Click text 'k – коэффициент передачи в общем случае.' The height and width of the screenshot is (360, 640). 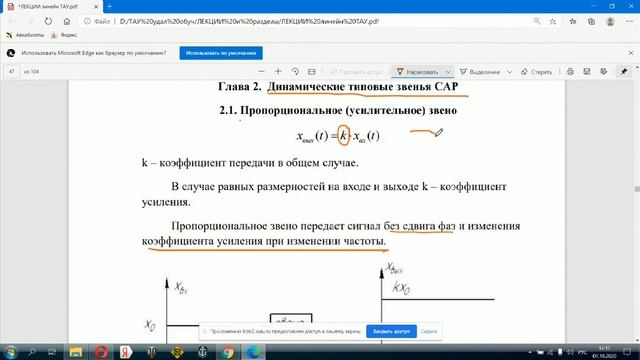[250, 163]
